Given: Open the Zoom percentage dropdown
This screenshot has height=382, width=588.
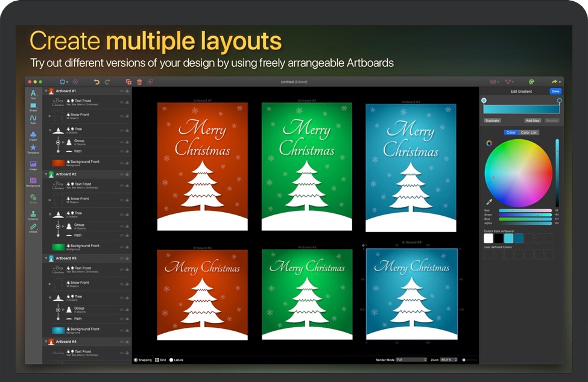Looking at the screenshot, I should coord(448,360).
